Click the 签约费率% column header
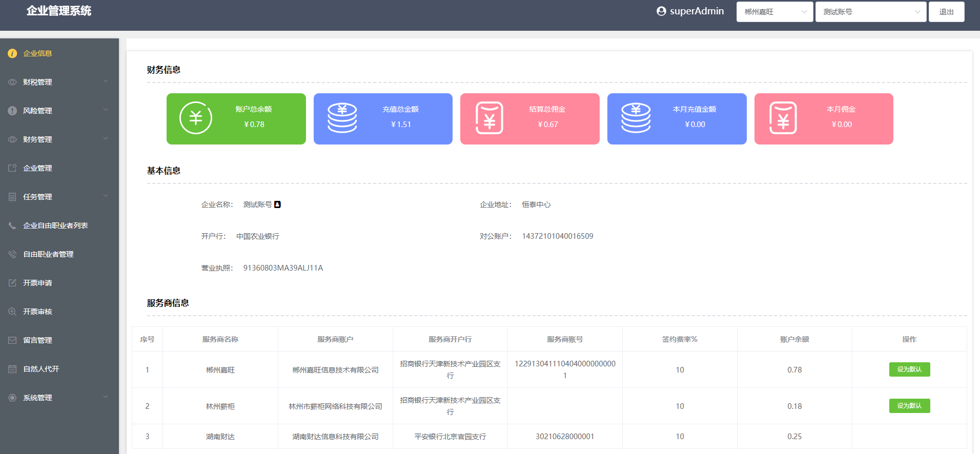The image size is (980, 454). [680, 339]
